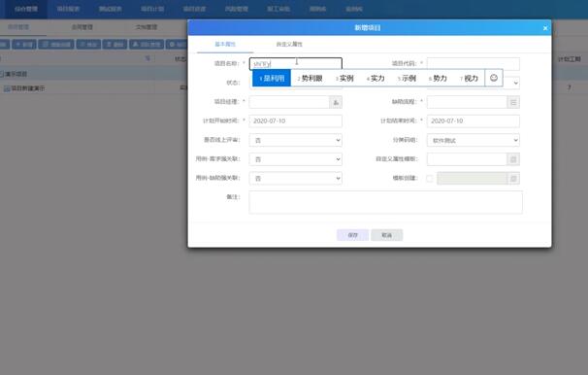Choose IME candidate 势利眼
The image size is (588, 375).
click(310, 78)
